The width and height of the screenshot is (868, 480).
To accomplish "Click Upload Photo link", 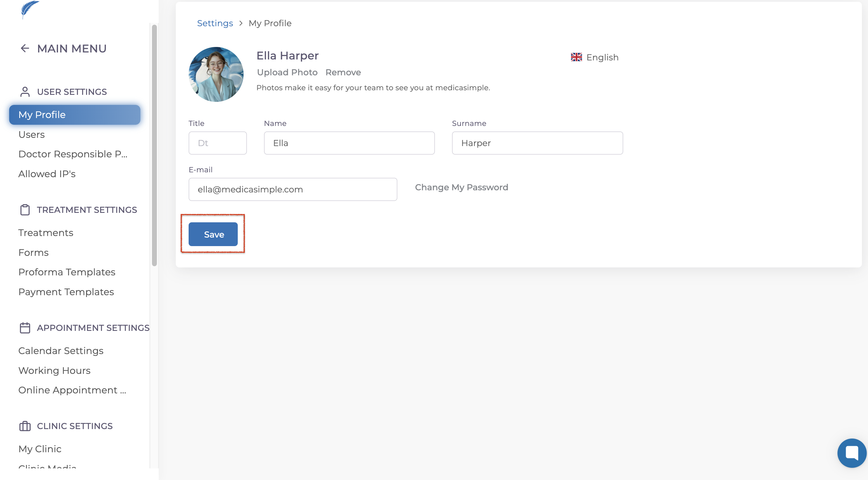I will click(287, 72).
